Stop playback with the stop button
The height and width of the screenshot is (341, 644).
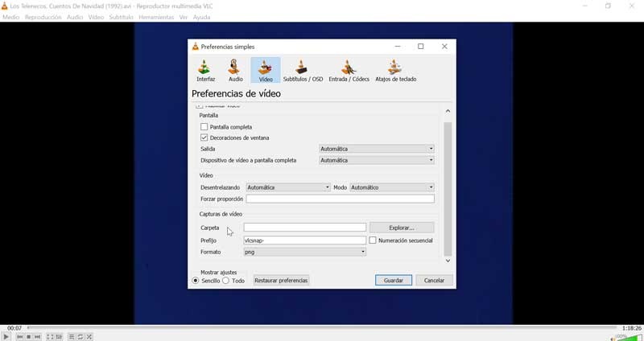pos(29,337)
